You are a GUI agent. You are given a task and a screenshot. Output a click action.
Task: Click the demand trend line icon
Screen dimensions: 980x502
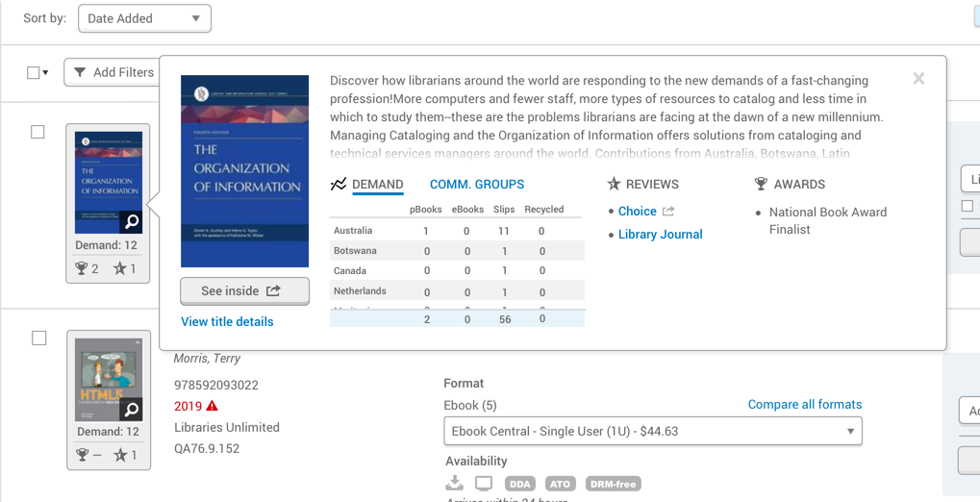(x=339, y=185)
